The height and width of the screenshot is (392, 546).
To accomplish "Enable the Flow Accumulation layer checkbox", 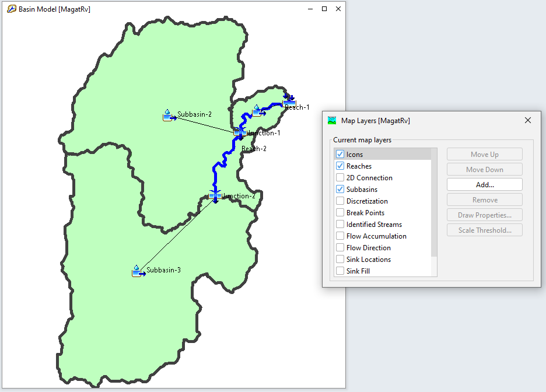I will click(x=340, y=236).
